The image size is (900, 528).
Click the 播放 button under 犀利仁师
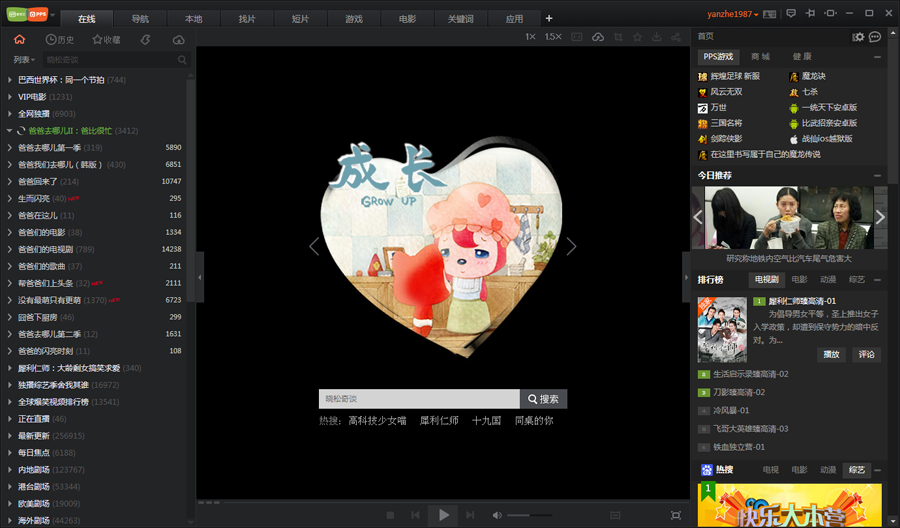point(831,354)
